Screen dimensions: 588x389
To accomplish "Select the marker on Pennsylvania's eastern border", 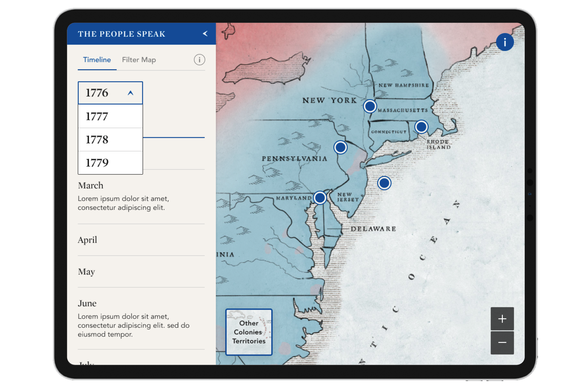I will pyautogui.click(x=340, y=147).
